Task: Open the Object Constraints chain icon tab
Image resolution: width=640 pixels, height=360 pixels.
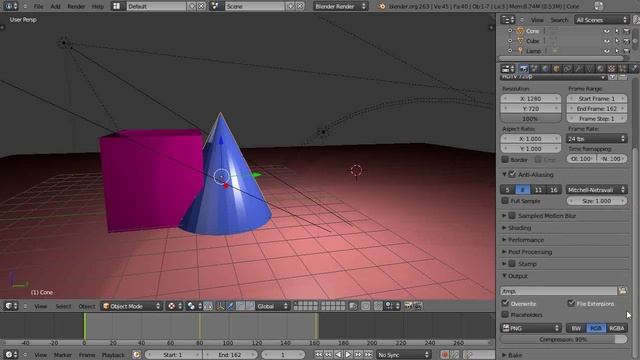Action: point(567,69)
